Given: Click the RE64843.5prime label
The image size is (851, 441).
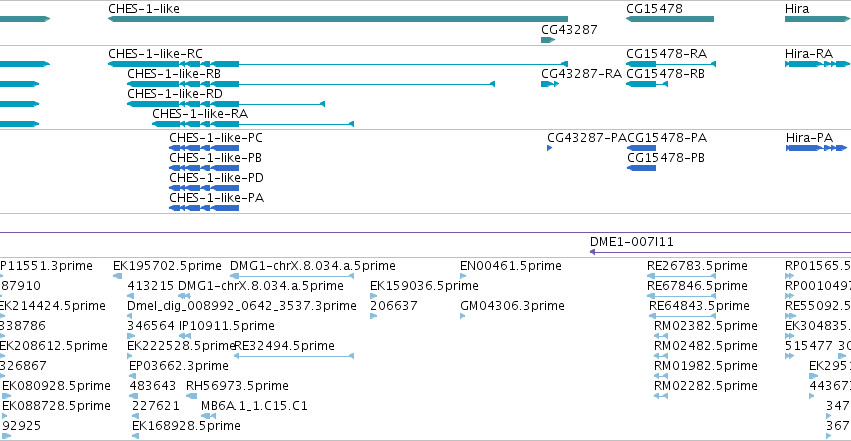Looking at the screenshot, I should pos(699,306).
